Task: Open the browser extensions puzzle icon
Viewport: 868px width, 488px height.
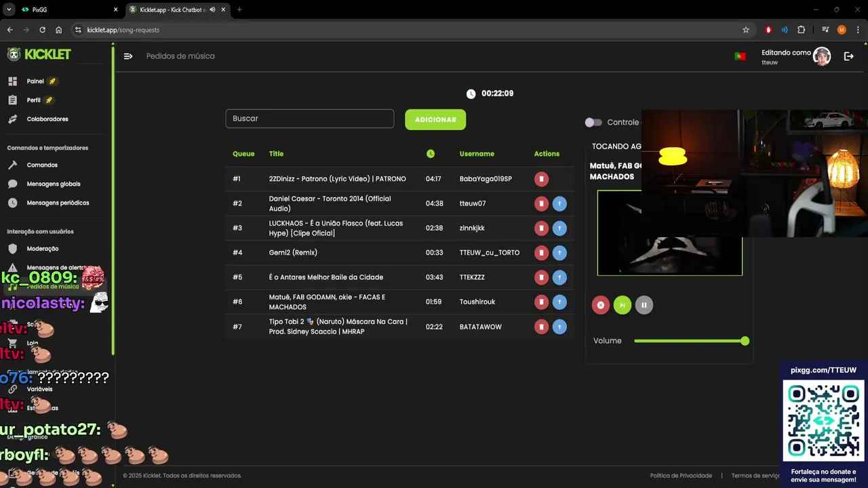Action: click(x=801, y=30)
